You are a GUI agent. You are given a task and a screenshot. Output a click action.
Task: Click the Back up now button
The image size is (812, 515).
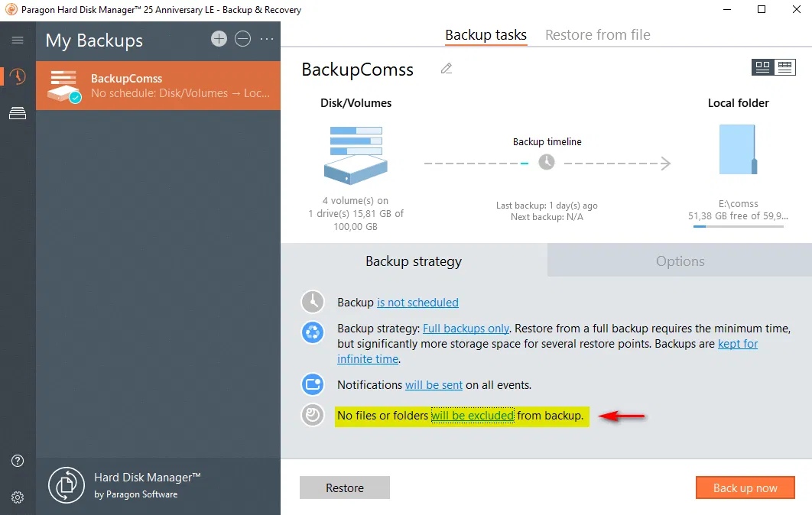[745, 487]
